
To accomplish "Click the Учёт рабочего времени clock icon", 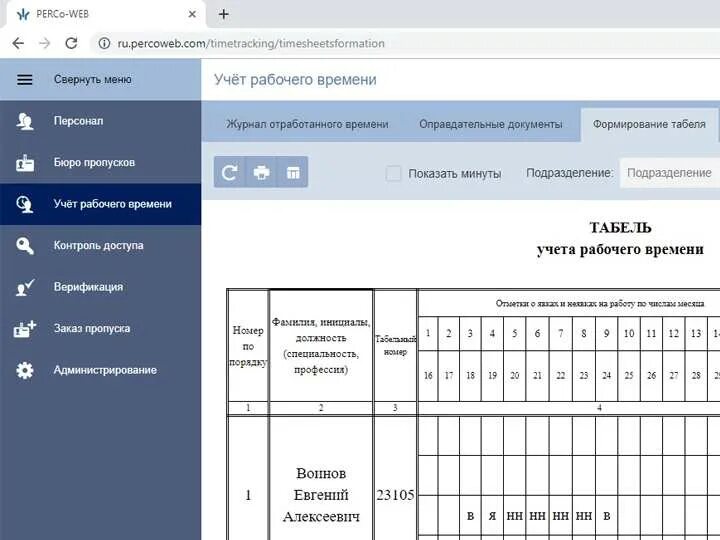I will tap(25, 204).
